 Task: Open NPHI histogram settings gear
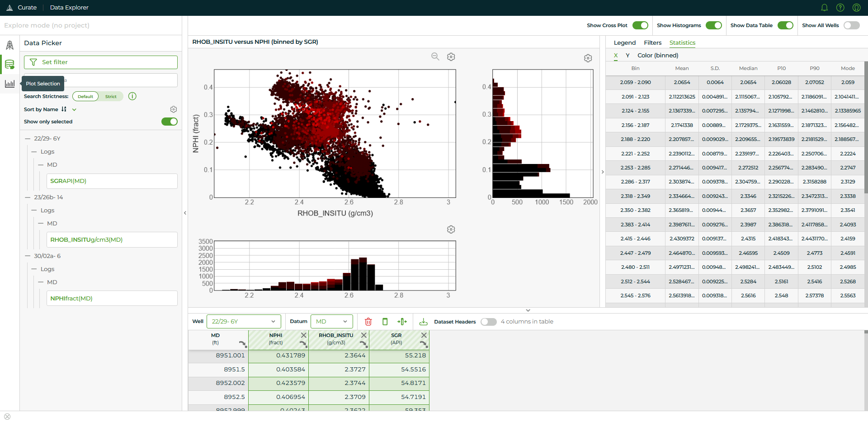coord(588,58)
